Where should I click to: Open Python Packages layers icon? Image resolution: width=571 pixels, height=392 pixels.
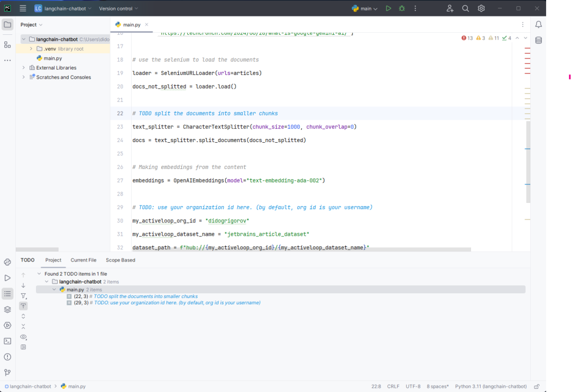7,310
